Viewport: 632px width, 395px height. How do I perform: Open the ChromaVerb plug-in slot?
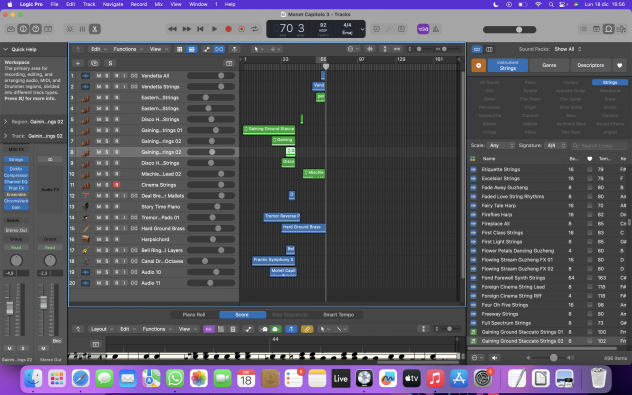[x=16, y=201]
